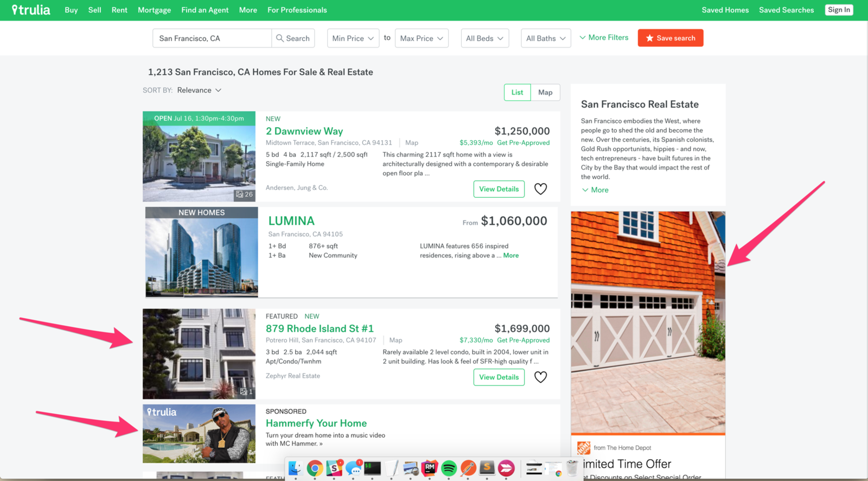View Details for 2 Dawnview Way

click(x=499, y=189)
